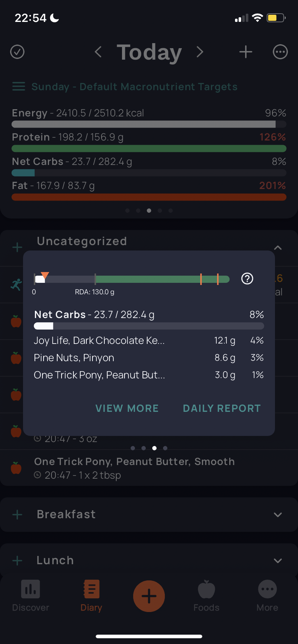Tap the Net Carbs progress bar in popup
This screenshot has width=298, height=644.
pyautogui.click(x=149, y=326)
